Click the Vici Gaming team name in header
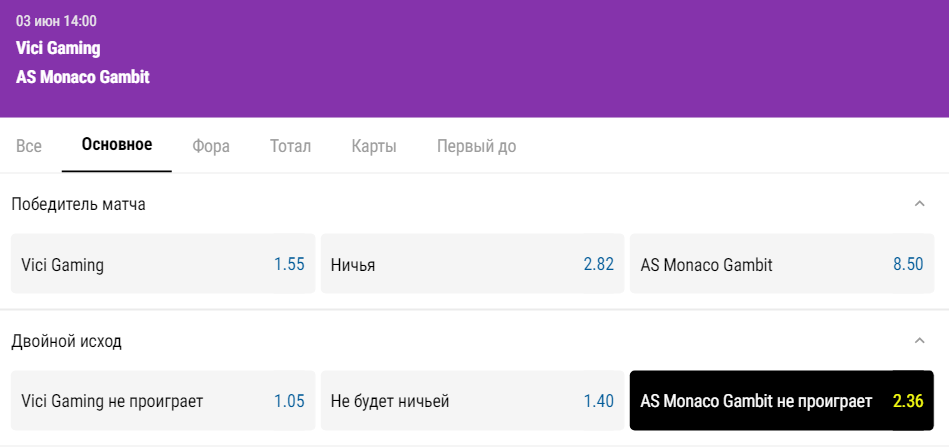949x448 pixels. point(58,48)
